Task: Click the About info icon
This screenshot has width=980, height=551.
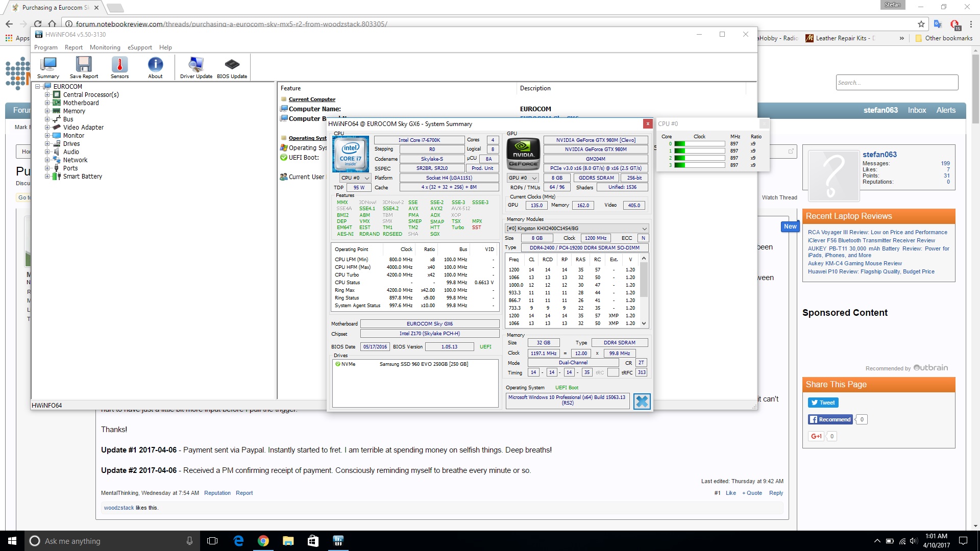Action: [155, 67]
